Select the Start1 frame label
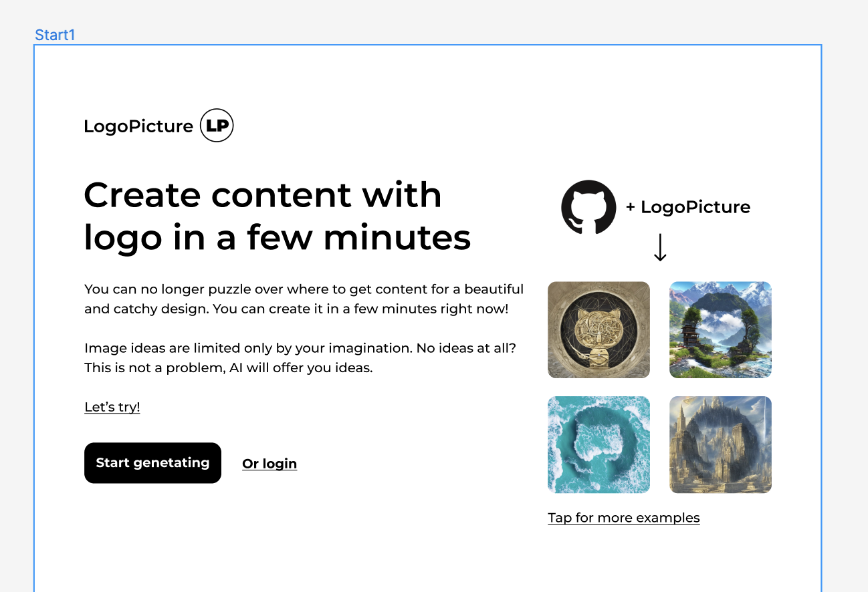This screenshot has width=868, height=592. click(55, 35)
